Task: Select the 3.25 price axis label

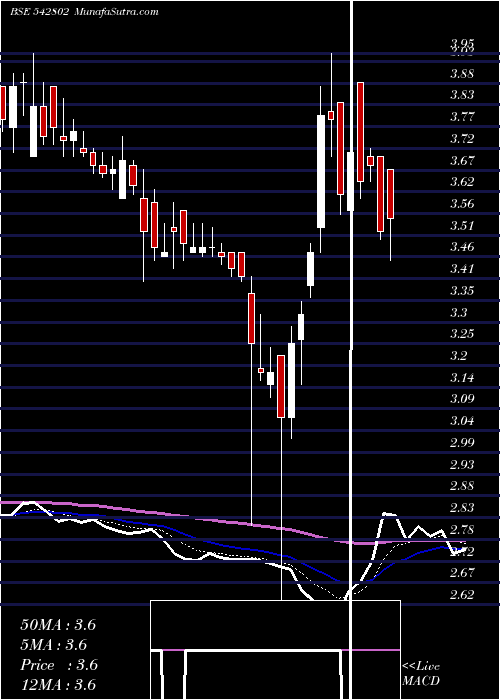Action: (x=462, y=334)
